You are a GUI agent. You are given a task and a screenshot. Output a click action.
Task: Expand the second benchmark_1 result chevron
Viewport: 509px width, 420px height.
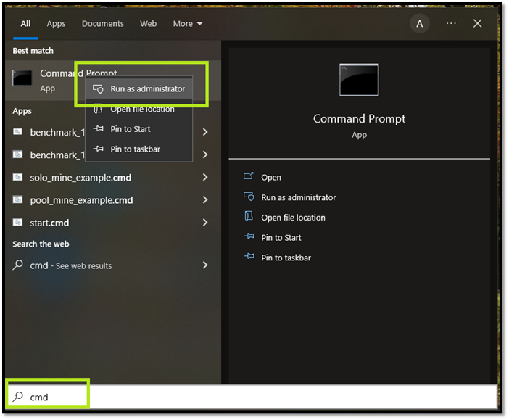[x=205, y=155]
